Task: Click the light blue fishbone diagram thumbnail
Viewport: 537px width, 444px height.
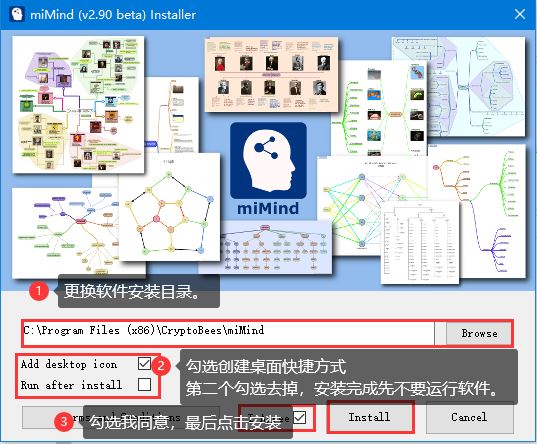Action: coord(459,86)
